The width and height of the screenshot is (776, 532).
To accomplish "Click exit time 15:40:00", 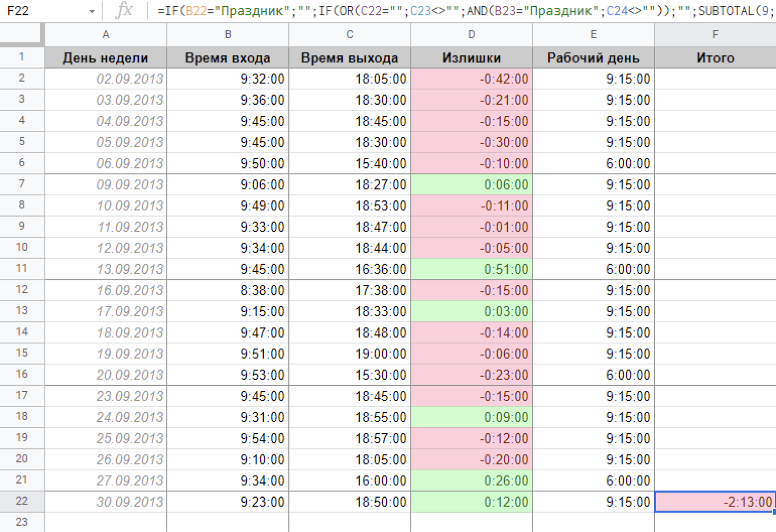I will tap(350, 164).
